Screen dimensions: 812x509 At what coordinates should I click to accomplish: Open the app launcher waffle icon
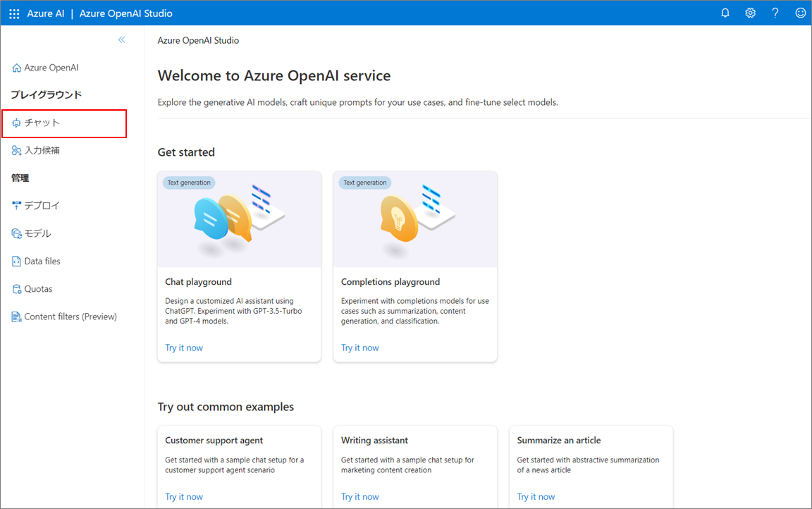[14, 13]
